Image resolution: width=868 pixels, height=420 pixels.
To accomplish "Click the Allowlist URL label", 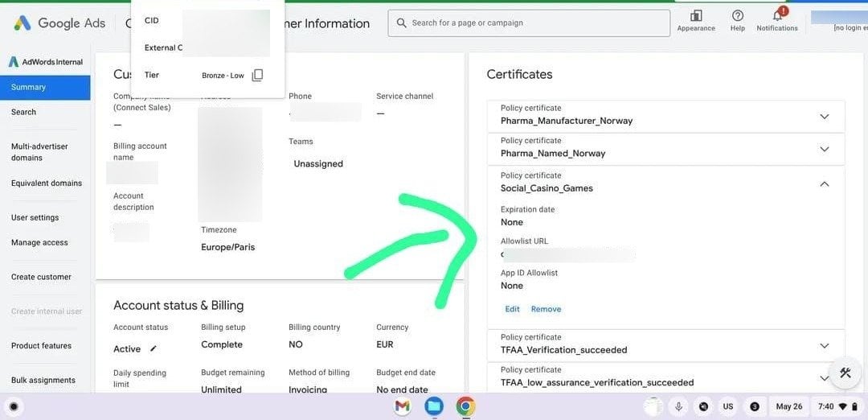I will pos(524,241).
